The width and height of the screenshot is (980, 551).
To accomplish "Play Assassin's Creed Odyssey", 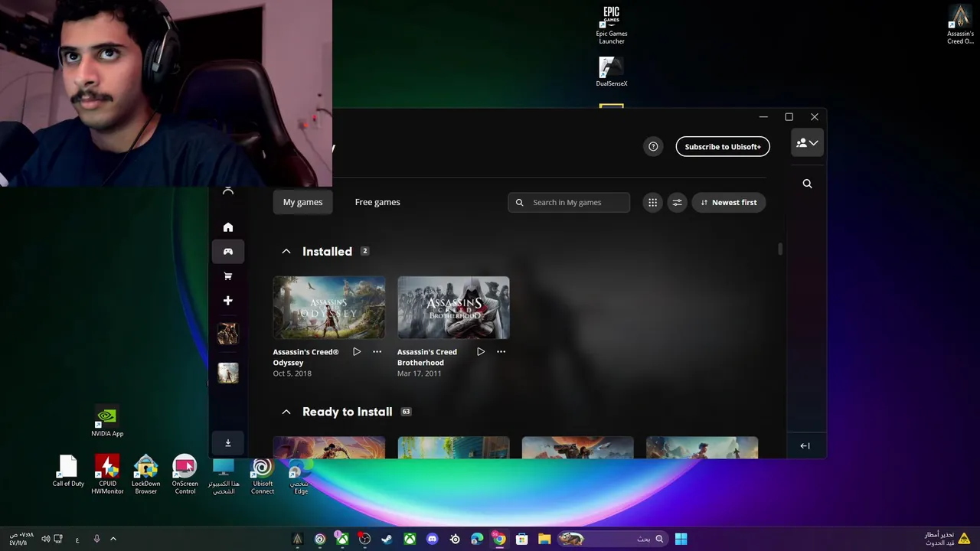I will point(357,352).
